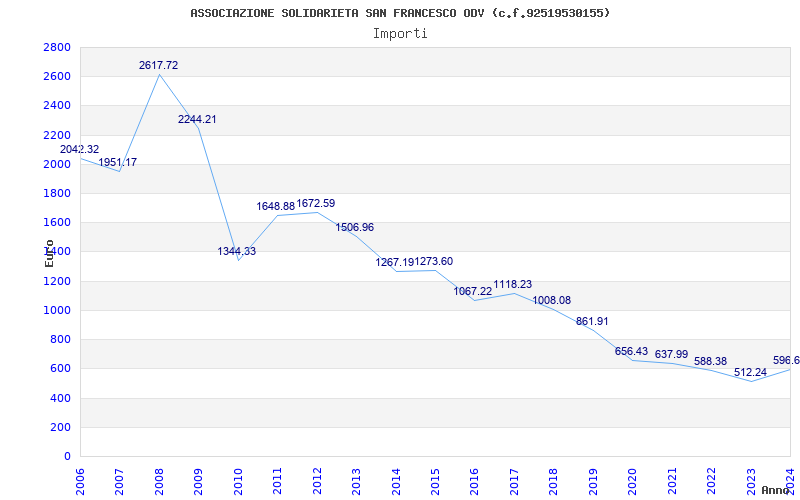
Task: Select the 0 y-axis tick label
Action: (67, 456)
